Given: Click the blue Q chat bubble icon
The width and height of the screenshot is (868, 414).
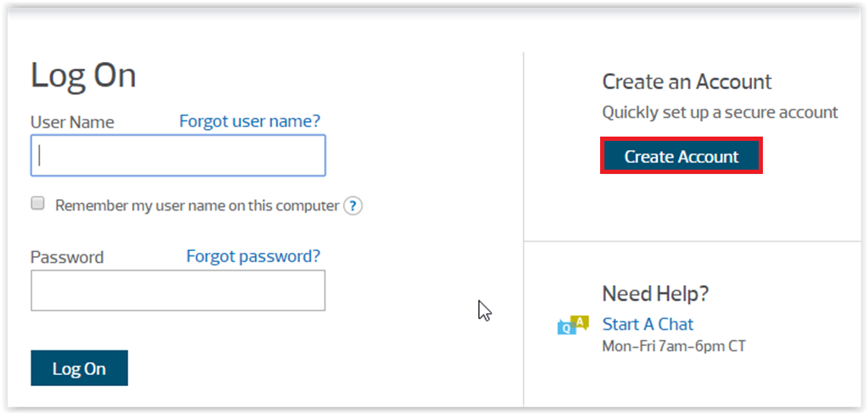Looking at the screenshot, I should click(565, 328).
